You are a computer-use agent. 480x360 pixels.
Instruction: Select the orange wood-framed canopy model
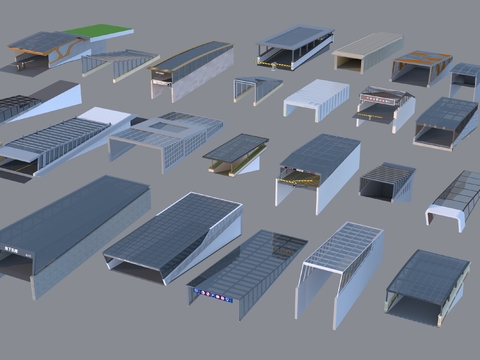tap(422, 69)
